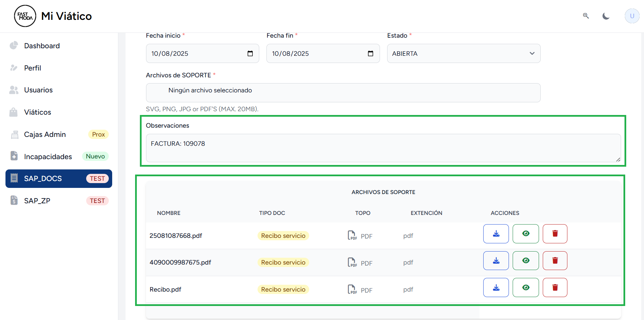
Task: Go to Dashboard in the sidebar
Action: pos(42,46)
